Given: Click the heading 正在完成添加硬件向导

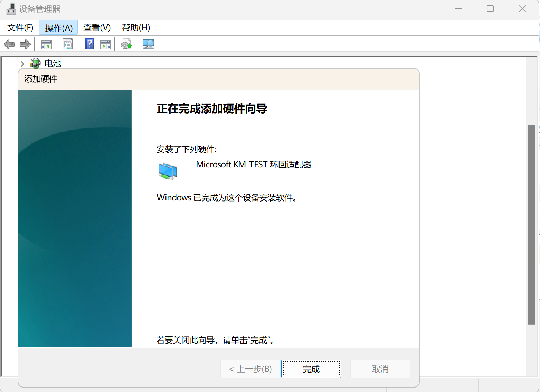Looking at the screenshot, I should [212, 109].
